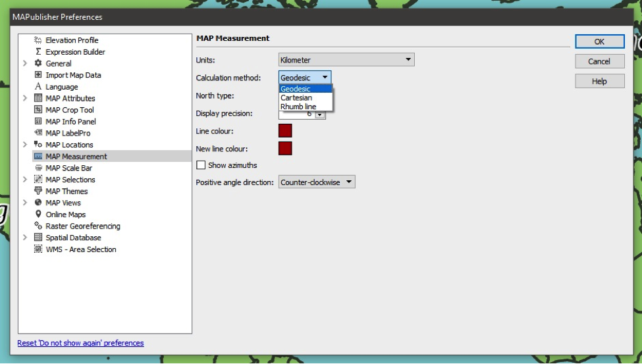Click the MAP Crop Tool icon
642x364 pixels.
(x=38, y=110)
